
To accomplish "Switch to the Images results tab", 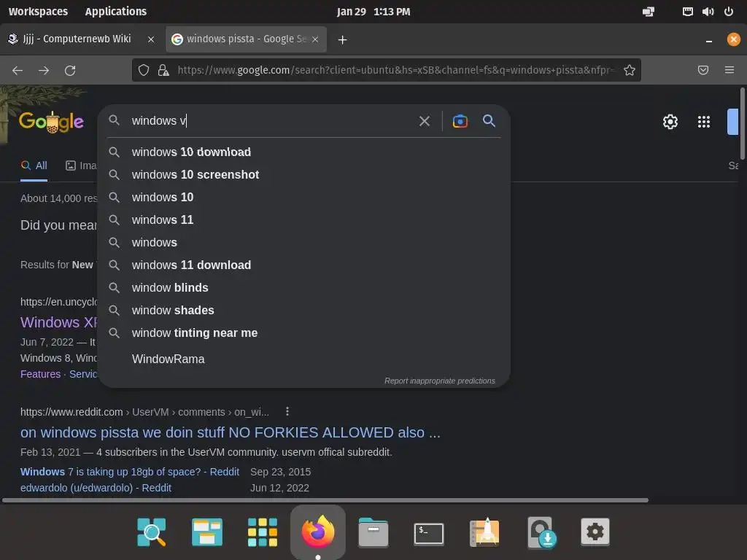I will coord(81,166).
